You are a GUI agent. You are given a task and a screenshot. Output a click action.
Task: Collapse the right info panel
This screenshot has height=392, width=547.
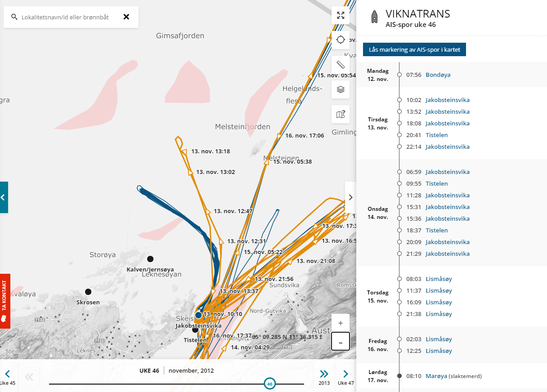tap(350, 197)
